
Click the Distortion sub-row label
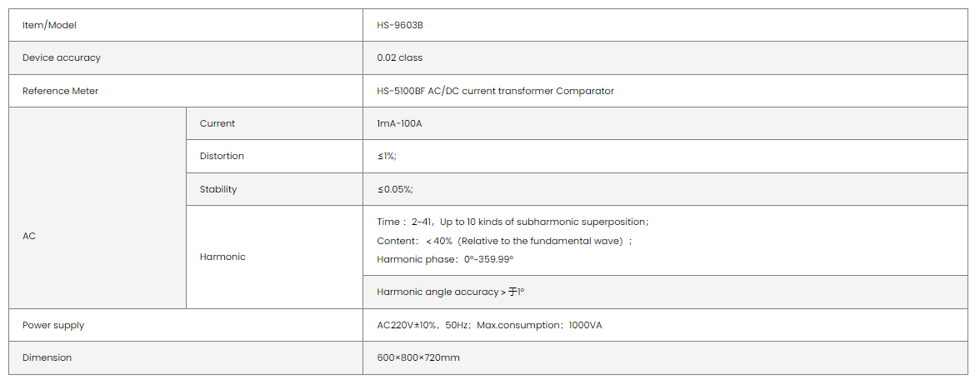coord(222,156)
